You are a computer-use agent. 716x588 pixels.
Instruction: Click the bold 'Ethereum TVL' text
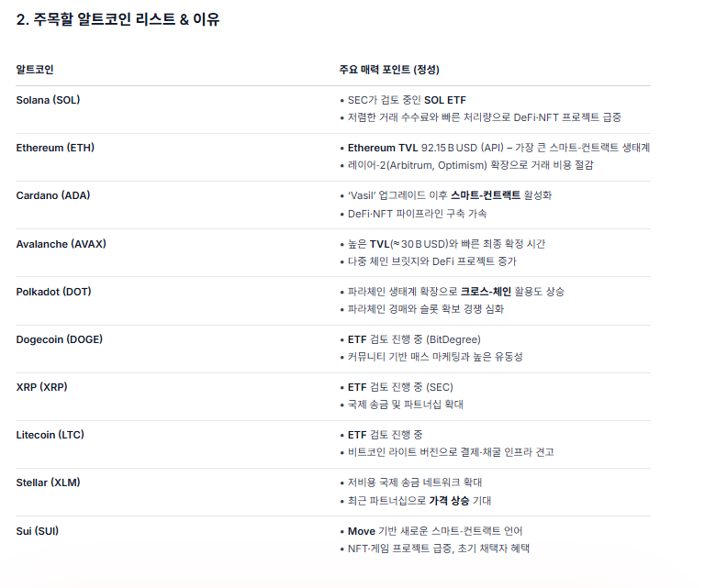coord(383,148)
